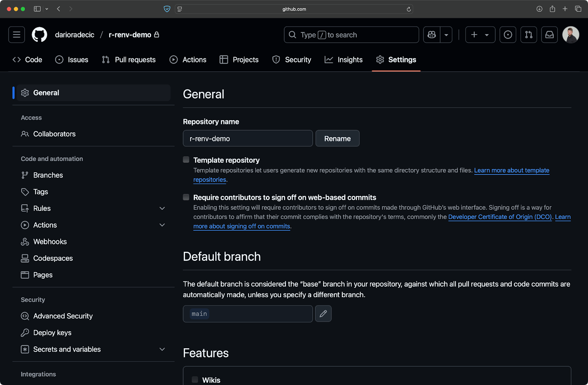Go back in Safari browser
Screen dimensions: 588x385
coord(58,9)
